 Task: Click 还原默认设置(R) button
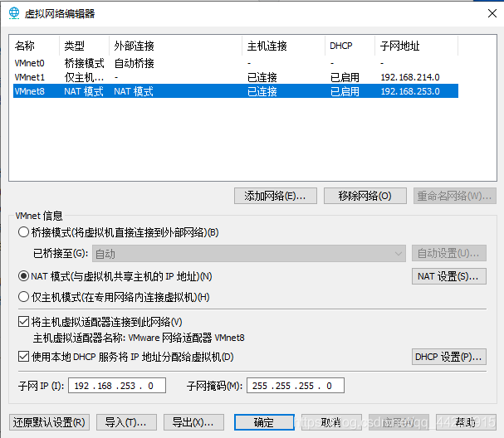point(49,422)
